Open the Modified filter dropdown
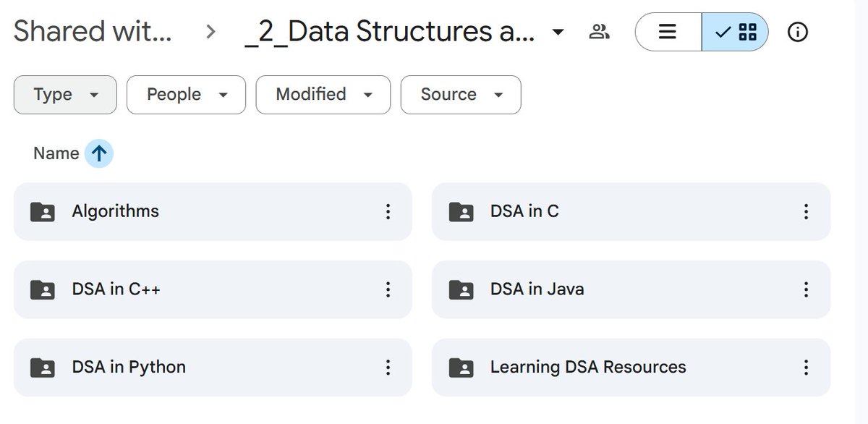 pos(323,95)
